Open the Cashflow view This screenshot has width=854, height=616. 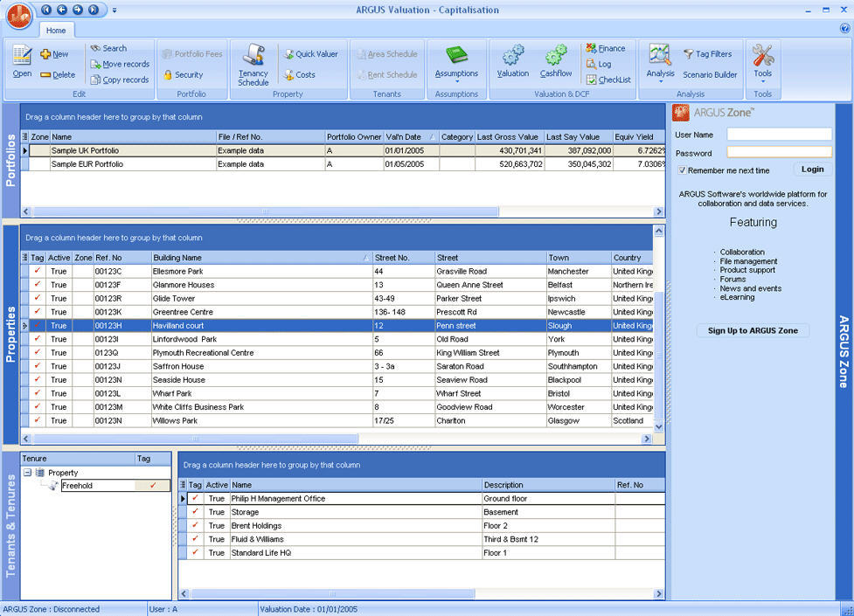[x=556, y=61]
